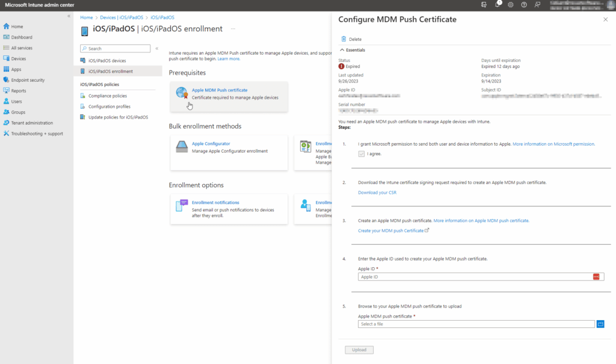Viewport: 616px width, 364px height.
Task: Check the I agree checkbox
Action: [362, 153]
